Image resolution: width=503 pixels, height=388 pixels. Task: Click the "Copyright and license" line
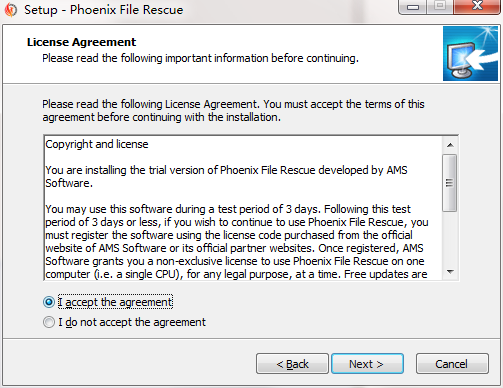point(97,144)
